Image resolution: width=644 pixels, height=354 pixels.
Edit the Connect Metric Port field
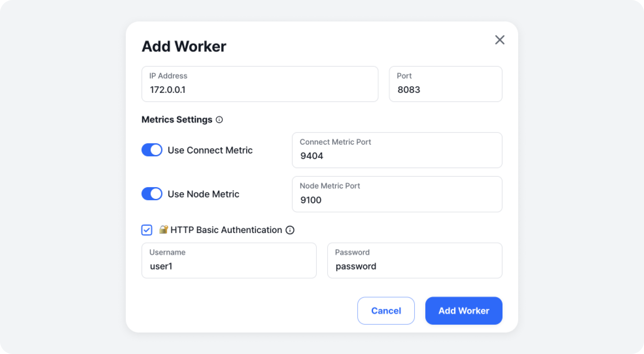(x=397, y=150)
